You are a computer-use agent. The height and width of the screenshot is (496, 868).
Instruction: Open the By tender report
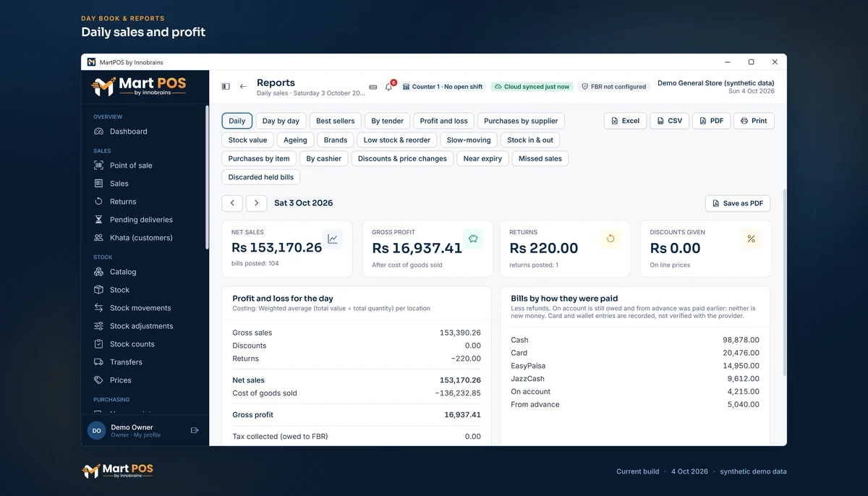[x=388, y=121]
